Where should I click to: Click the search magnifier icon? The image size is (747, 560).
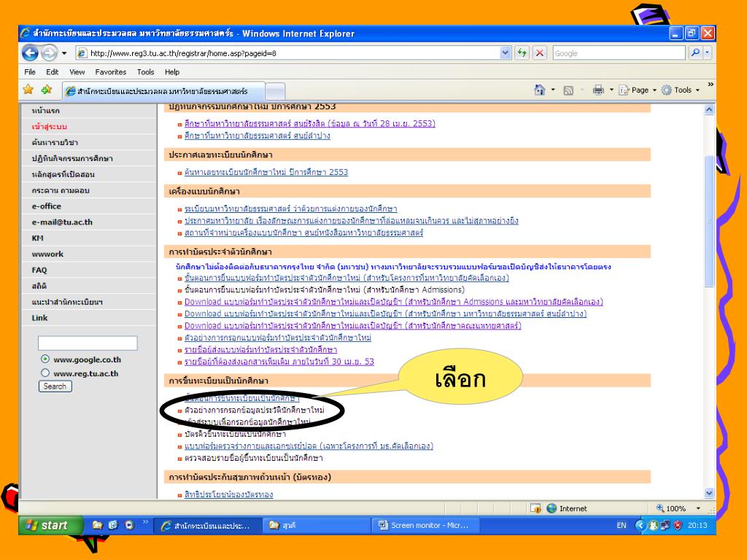point(695,52)
